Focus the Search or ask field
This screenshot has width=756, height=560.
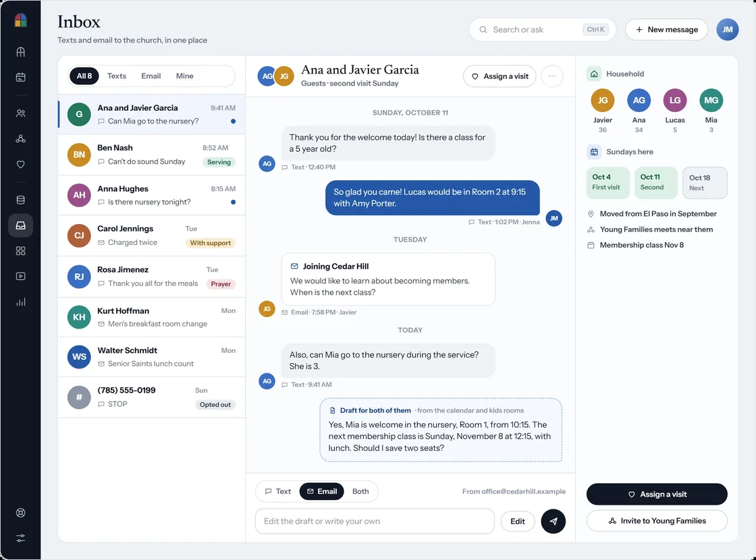543,30
